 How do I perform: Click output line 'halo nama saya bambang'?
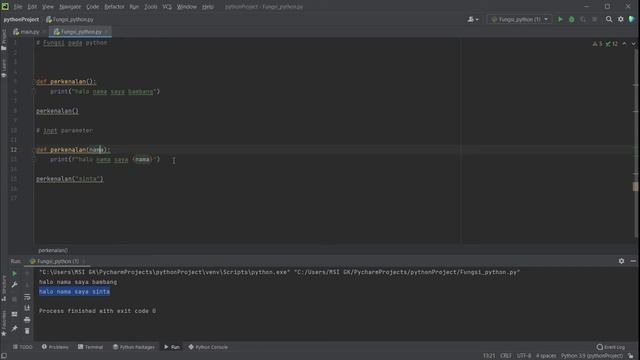78,282
